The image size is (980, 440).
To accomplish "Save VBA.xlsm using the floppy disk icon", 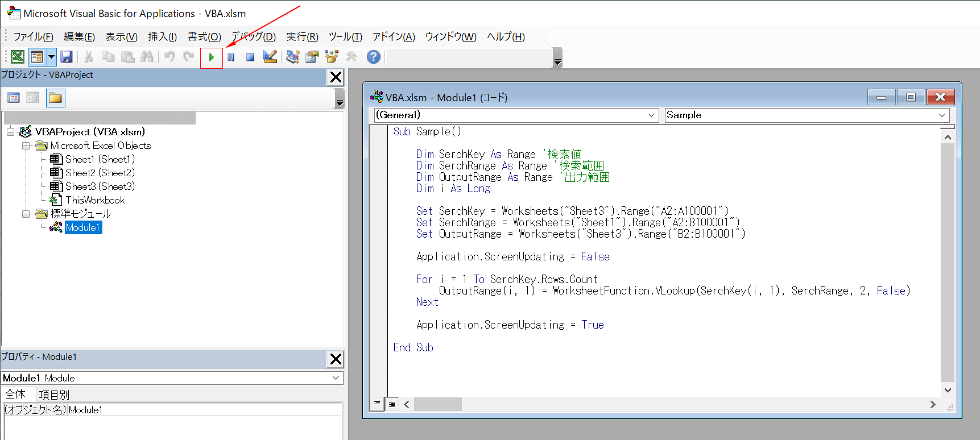I will coord(67,57).
